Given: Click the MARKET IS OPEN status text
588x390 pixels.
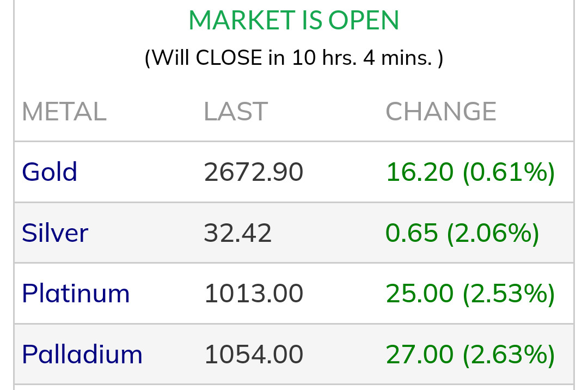Looking at the screenshot, I should 294,21.
